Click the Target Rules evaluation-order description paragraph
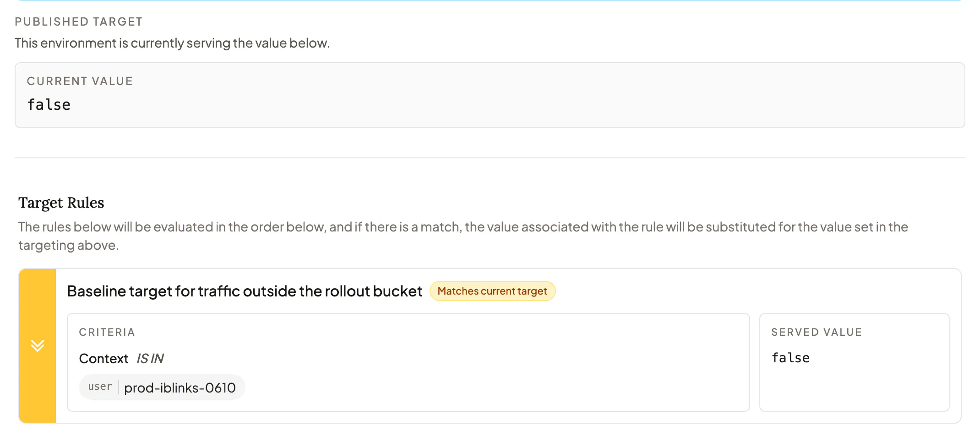Image resolution: width=980 pixels, height=441 pixels. pyautogui.click(x=463, y=236)
